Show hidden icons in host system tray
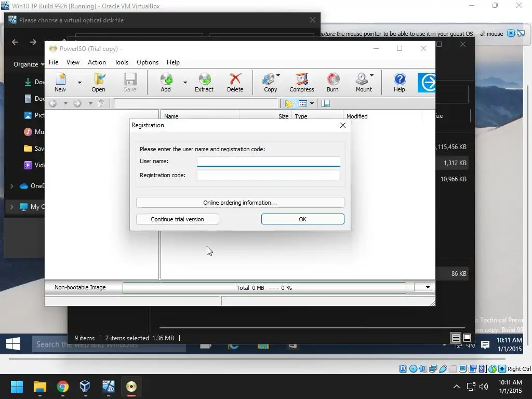Viewport: 532px width, 399px height. [x=457, y=387]
